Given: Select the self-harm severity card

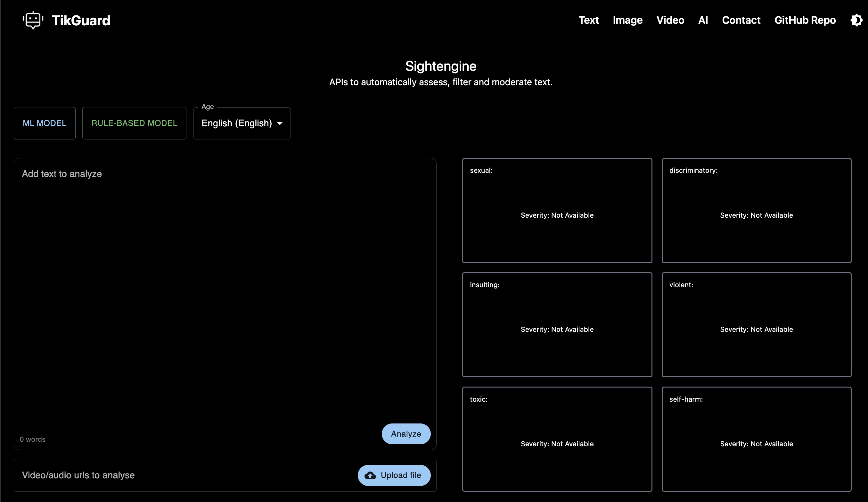Looking at the screenshot, I should pos(756,439).
